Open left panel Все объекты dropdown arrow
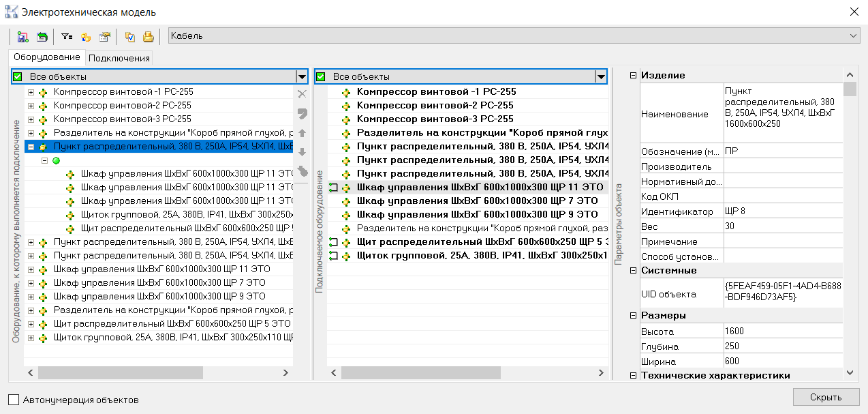Viewport: 868px width, 414px height. click(x=302, y=76)
